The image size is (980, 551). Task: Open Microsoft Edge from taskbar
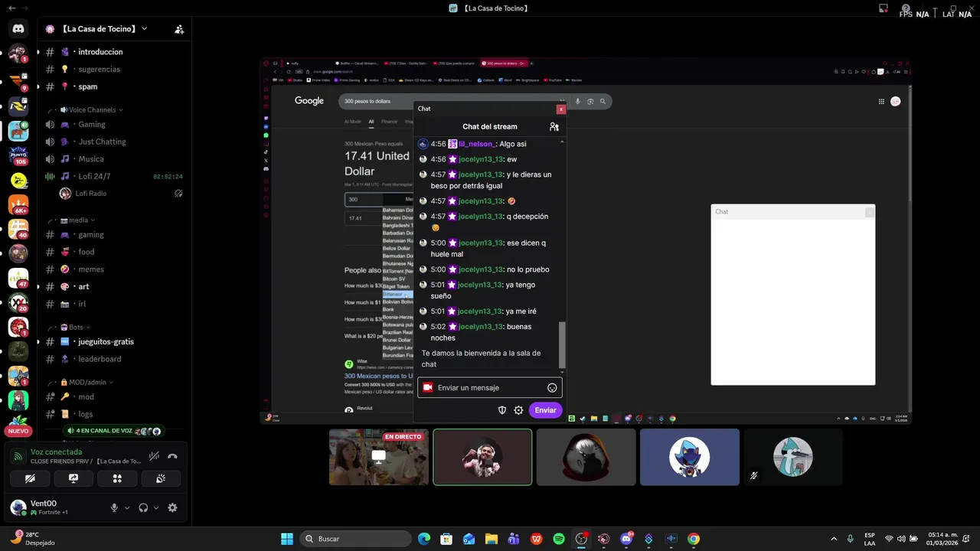tap(424, 539)
